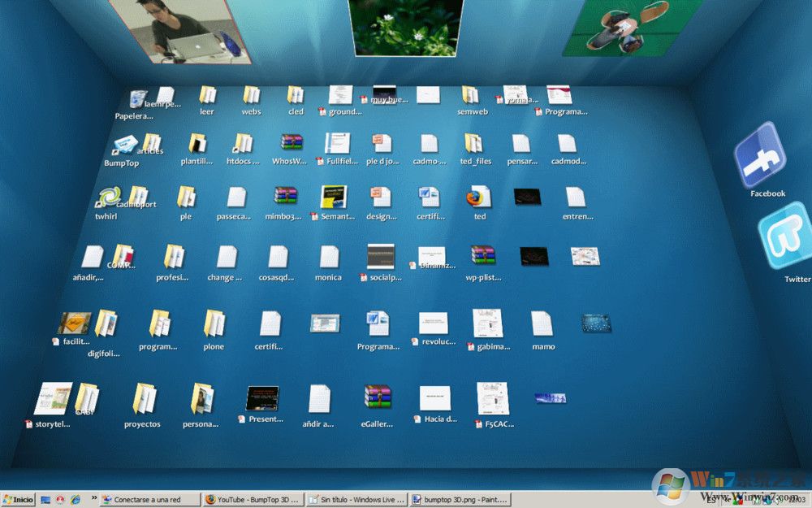Open the Firefox shortcut named "ted"
This screenshot has height=508, width=812.
click(479, 198)
